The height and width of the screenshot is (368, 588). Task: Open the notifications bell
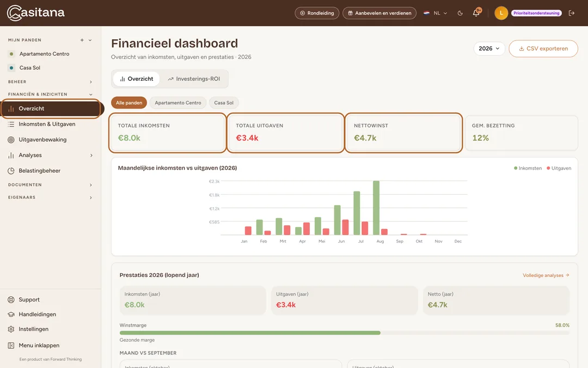click(x=476, y=13)
